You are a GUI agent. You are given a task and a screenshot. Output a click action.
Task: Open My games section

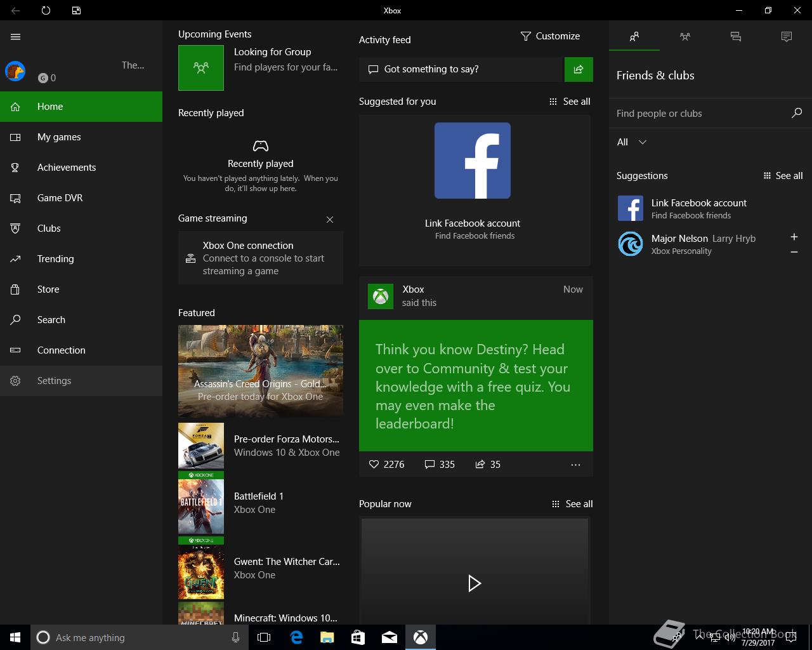(81, 137)
